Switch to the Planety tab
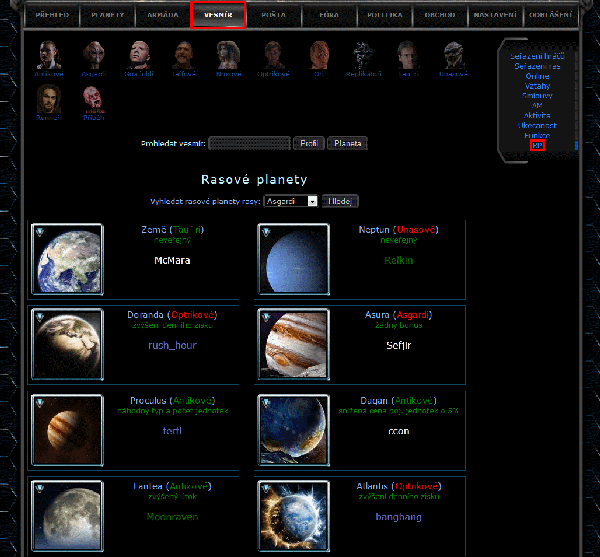Screen dimensions: 600x557 (x=107, y=15)
